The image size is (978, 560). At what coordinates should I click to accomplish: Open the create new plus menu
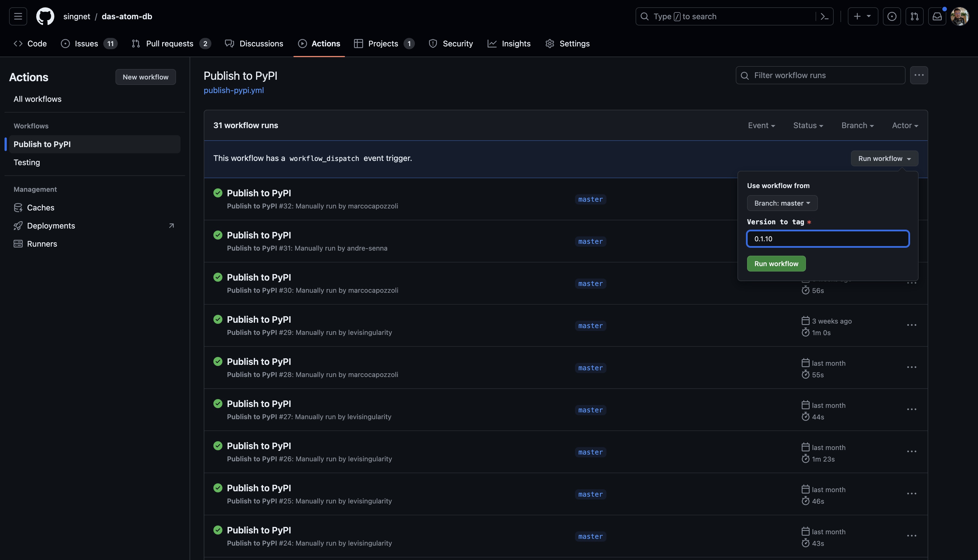click(863, 16)
